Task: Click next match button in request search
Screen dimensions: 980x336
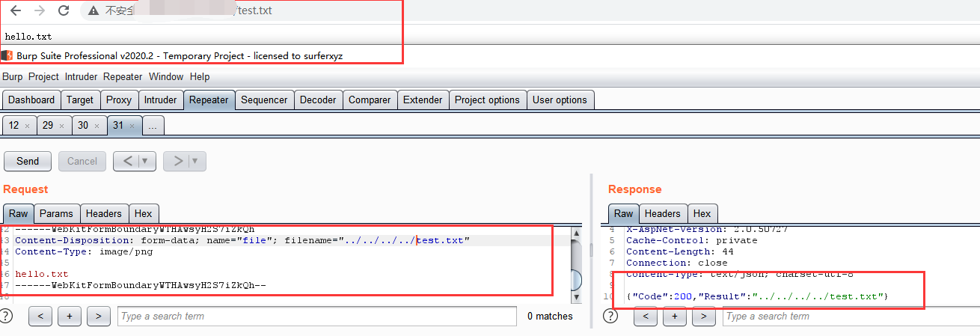Action: (99, 316)
